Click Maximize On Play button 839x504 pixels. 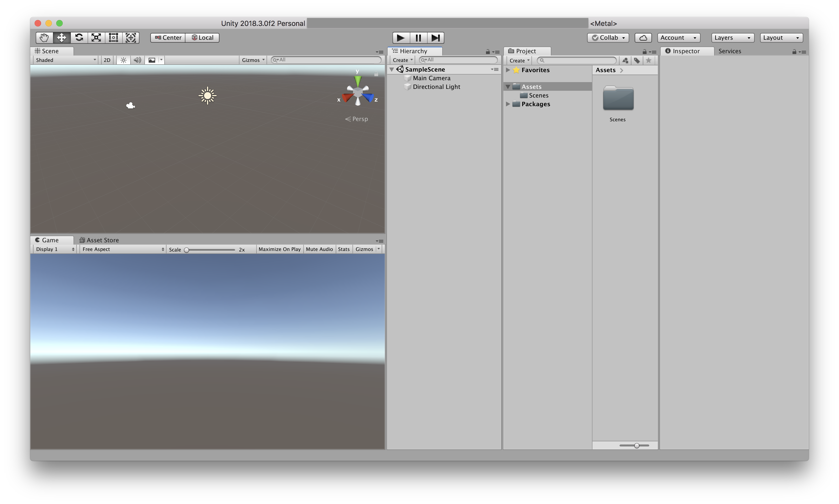(x=279, y=249)
